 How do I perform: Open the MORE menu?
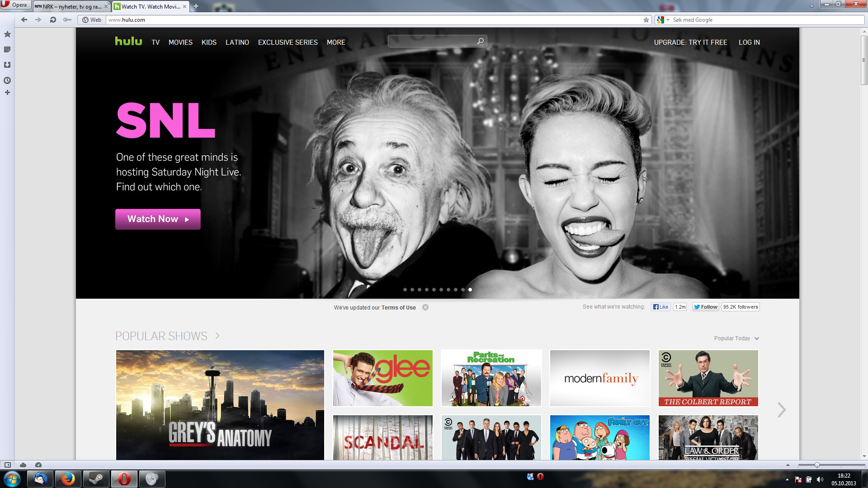point(336,42)
